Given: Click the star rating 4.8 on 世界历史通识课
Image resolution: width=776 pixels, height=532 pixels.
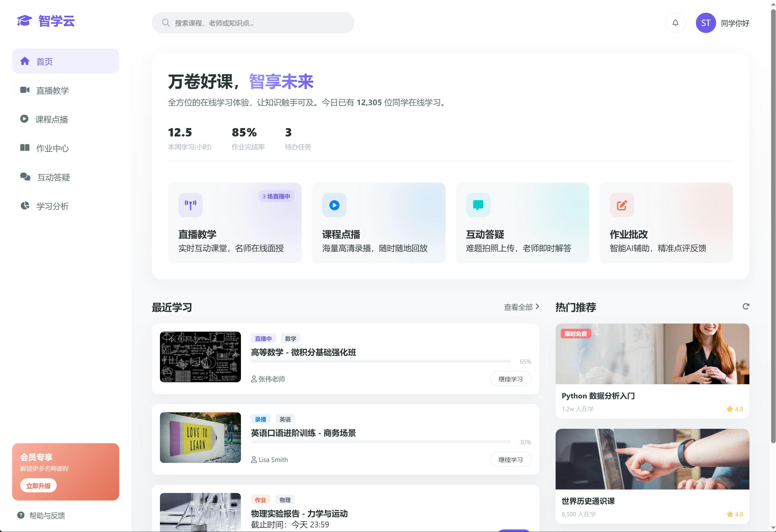Looking at the screenshot, I should [735, 514].
